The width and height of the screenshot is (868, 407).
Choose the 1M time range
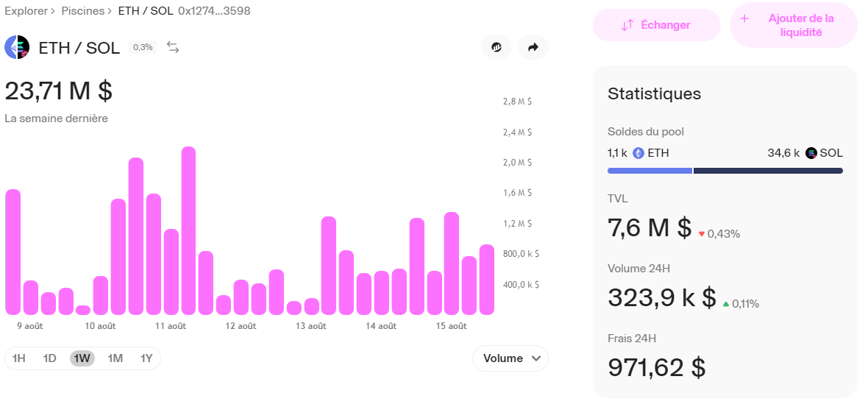pos(115,358)
